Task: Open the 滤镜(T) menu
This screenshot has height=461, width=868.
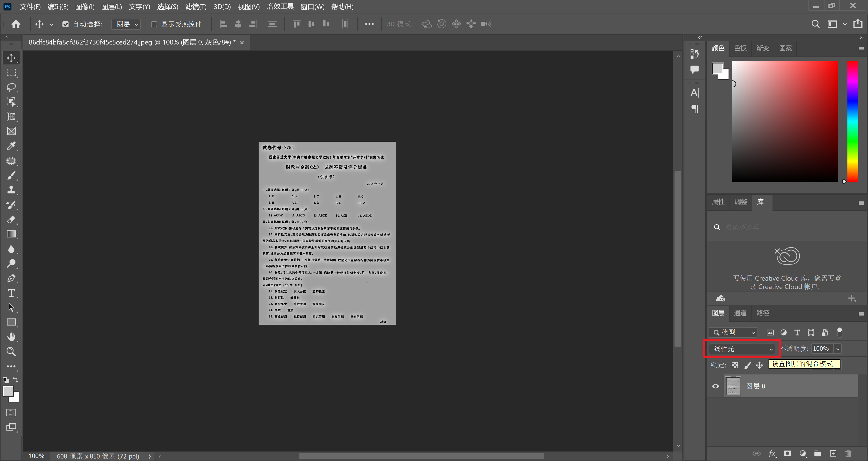Action: (x=196, y=7)
